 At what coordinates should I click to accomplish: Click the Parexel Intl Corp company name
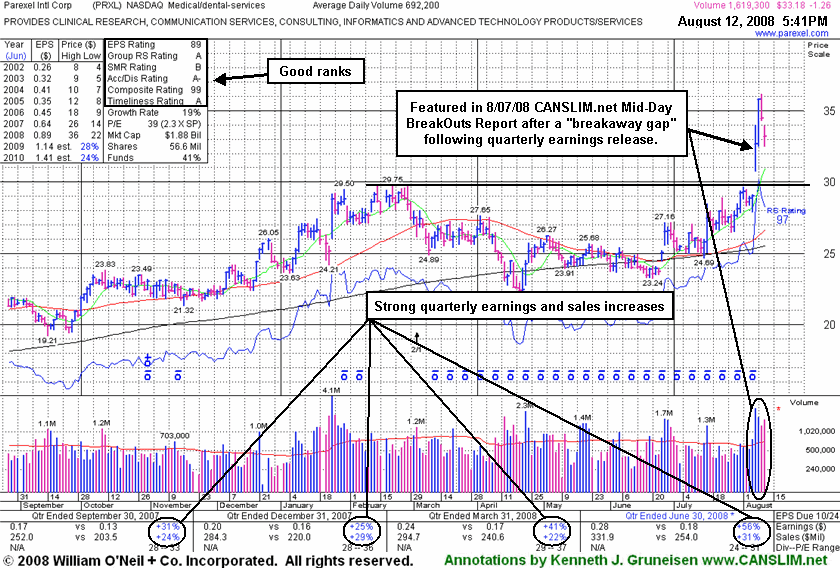tap(38, 5)
